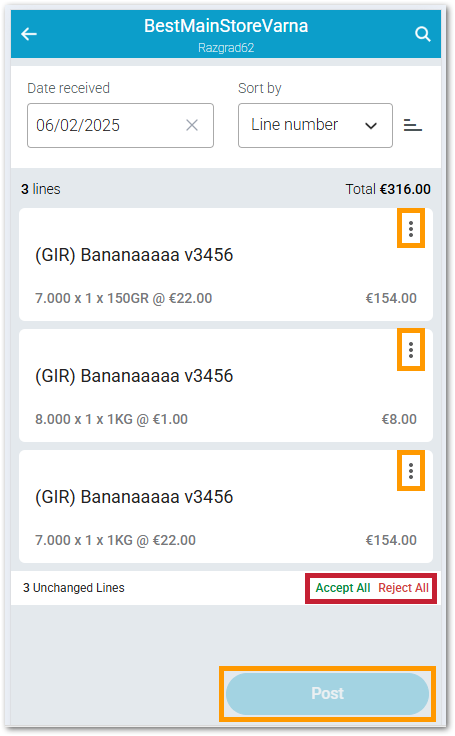The width and height of the screenshot is (455, 736).
Task: Click the 3 Unchanged Lines label
Action: pos(74,588)
